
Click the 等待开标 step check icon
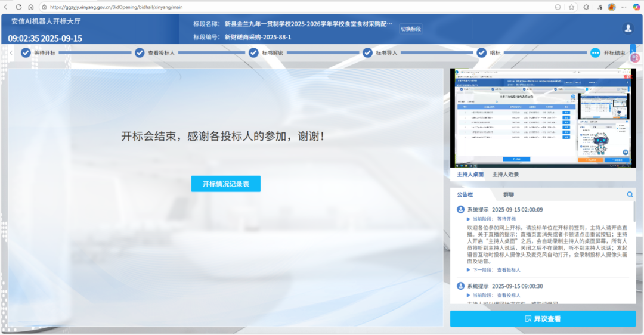point(26,53)
